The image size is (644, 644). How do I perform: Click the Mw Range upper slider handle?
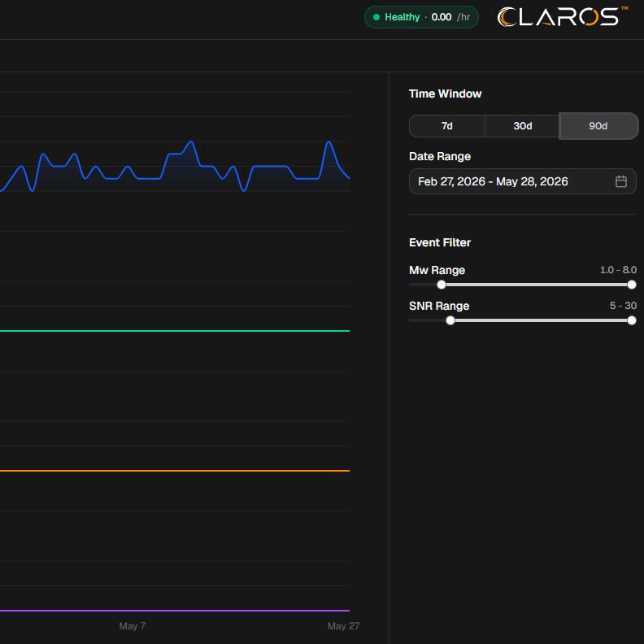pos(631,285)
